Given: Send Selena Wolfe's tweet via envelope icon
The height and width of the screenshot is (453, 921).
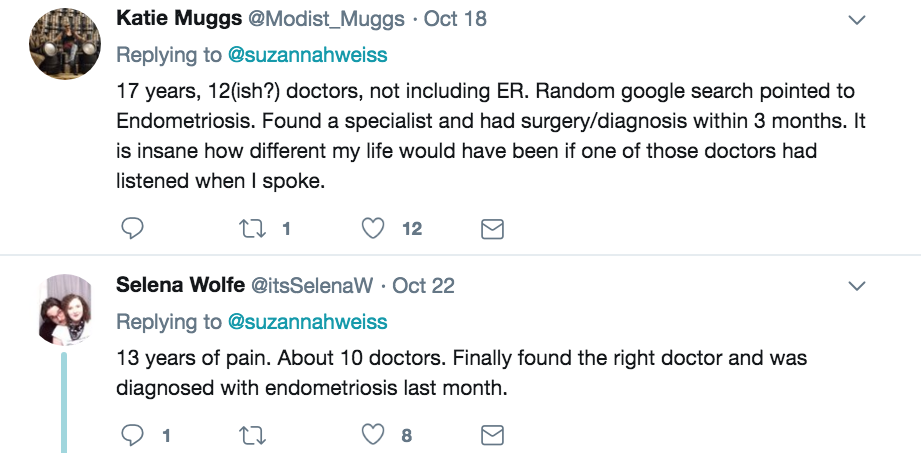Looking at the screenshot, I should point(492,436).
